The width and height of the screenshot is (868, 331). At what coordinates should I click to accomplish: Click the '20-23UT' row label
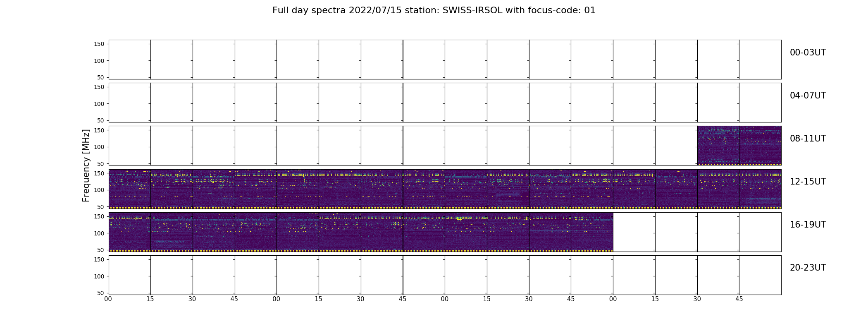(x=808, y=268)
